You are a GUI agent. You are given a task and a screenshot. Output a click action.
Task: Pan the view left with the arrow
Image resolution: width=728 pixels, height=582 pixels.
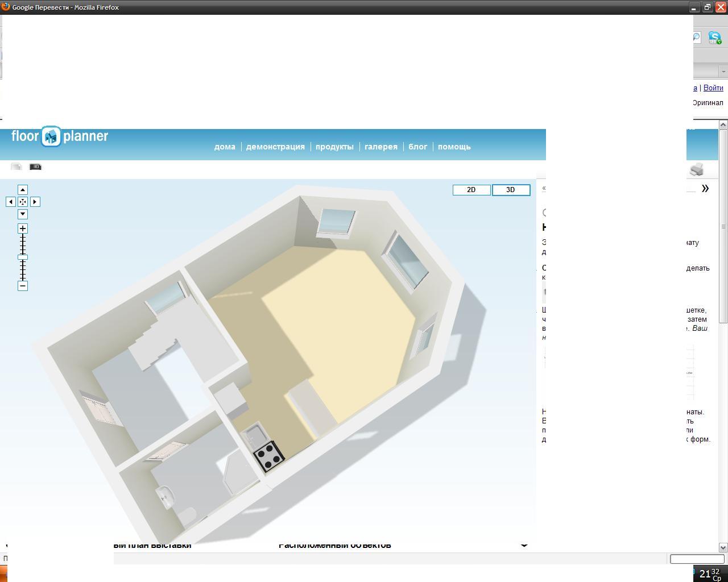tap(10, 202)
